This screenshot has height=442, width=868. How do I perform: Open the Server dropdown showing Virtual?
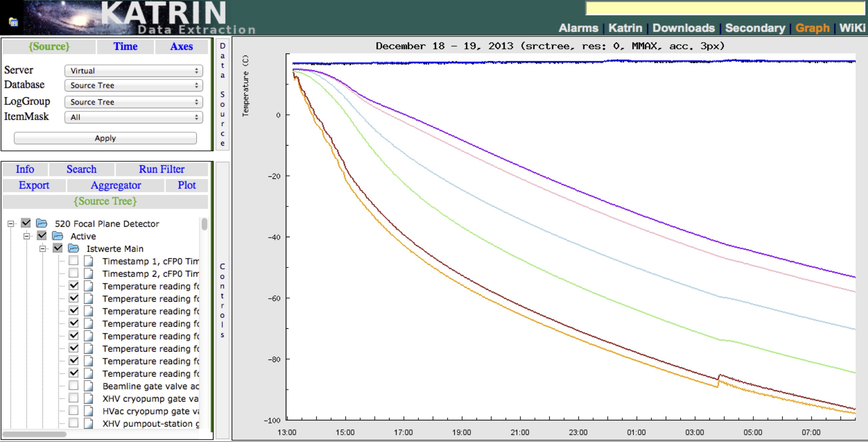(133, 71)
